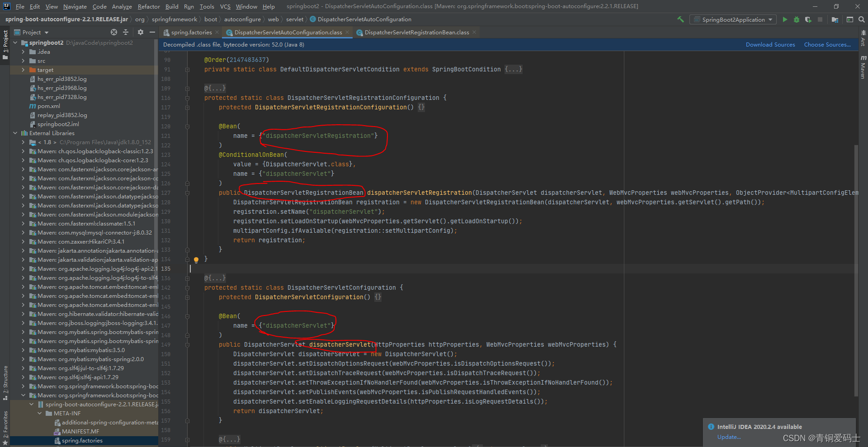Hide the Project tool window

pyautogui.click(x=152, y=32)
